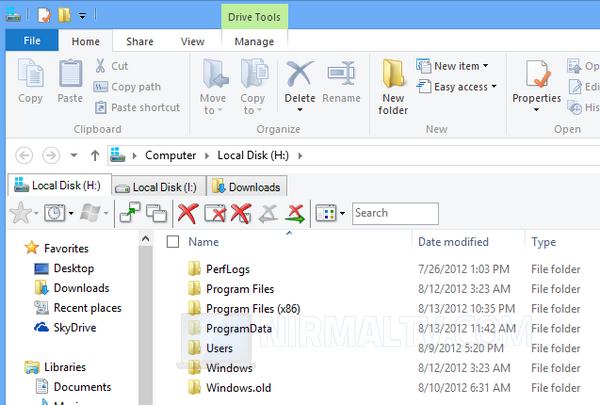Click the window with red X toolbar icon
Screen dimensions: 600x405
[x=215, y=213]
